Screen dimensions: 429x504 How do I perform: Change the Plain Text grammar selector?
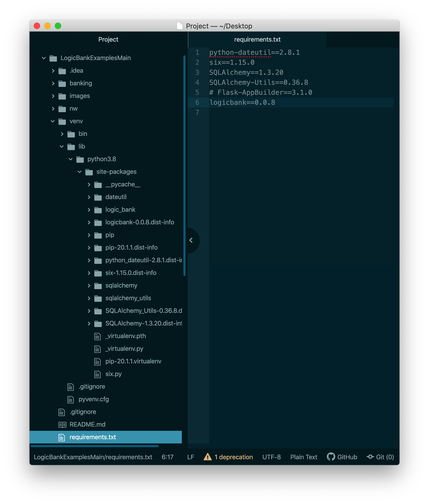(x=304, y=457)
